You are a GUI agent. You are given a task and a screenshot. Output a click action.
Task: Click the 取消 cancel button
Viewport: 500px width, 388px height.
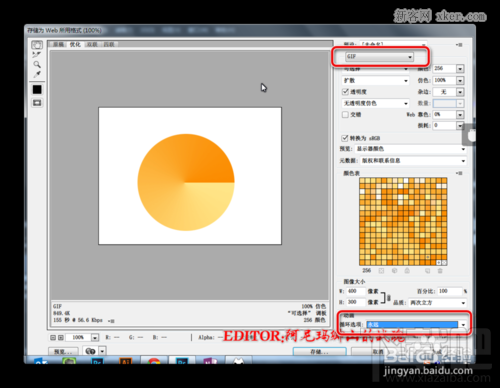pos(378,352)
